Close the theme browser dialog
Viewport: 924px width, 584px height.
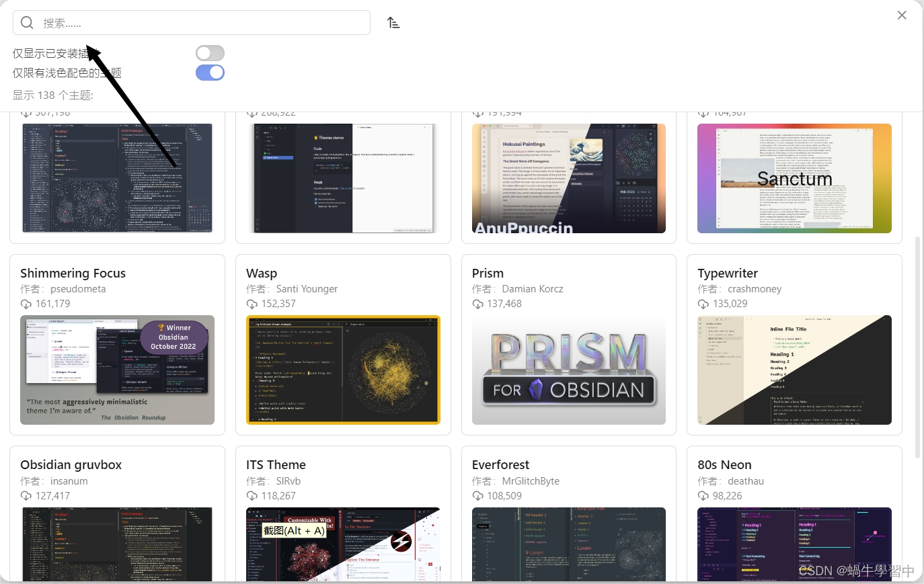click(x=902, y=15)
